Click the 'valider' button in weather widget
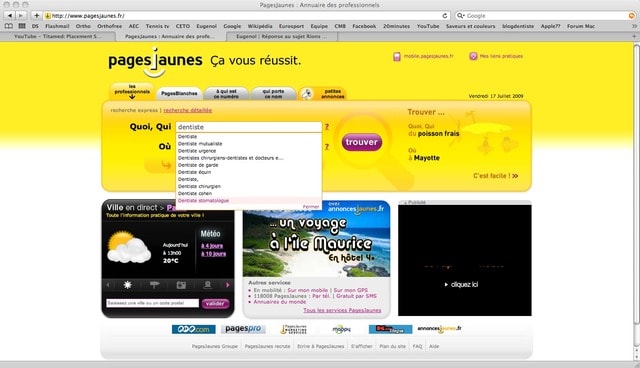The image size is (640, 368). tap(215, 304)
